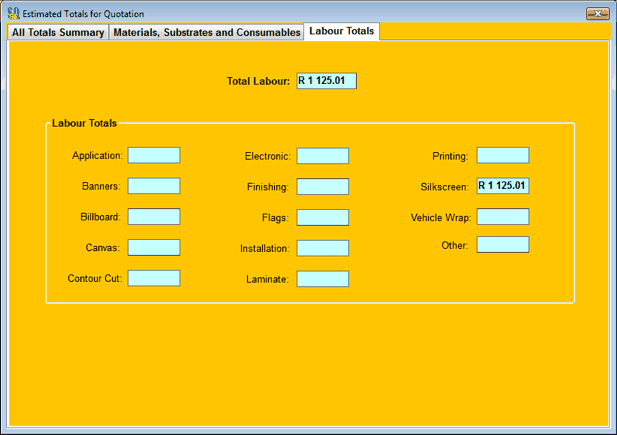Screen dimensions: 617x435
Task: Select the Vehicle Wrap labour field
Action: coord(503,217)
